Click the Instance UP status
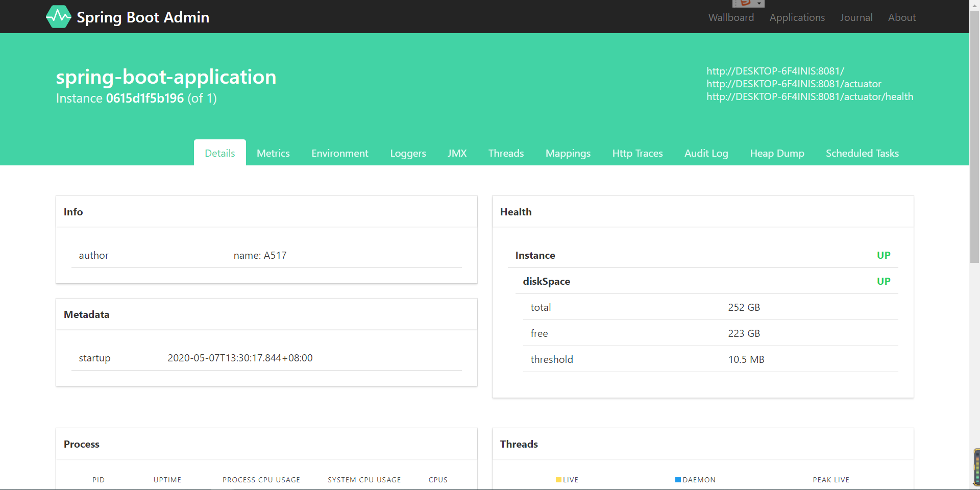The image size is (980, 490). coord(884,255)
